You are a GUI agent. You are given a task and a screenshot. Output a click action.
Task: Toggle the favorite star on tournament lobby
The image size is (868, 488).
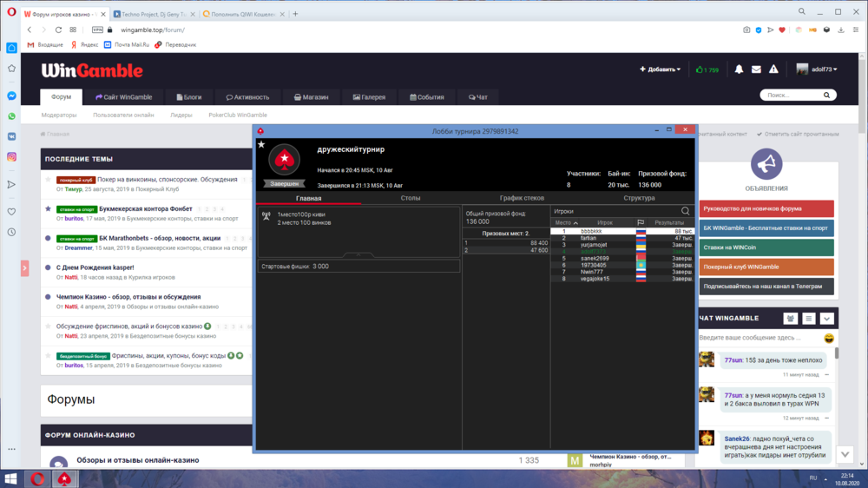coord(261,145)
